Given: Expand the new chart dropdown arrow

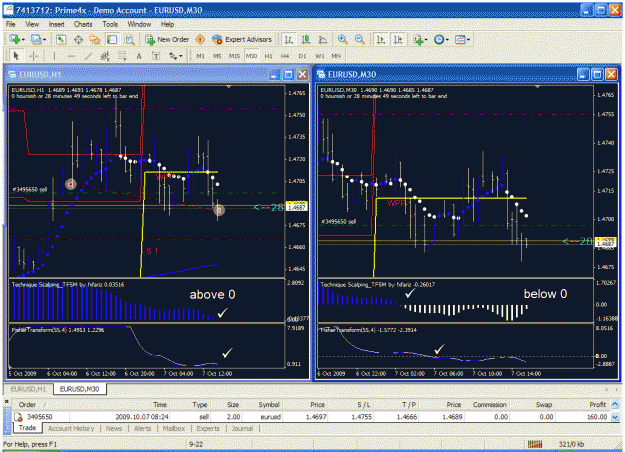Looking at the screenshot, I should [24, 39].
